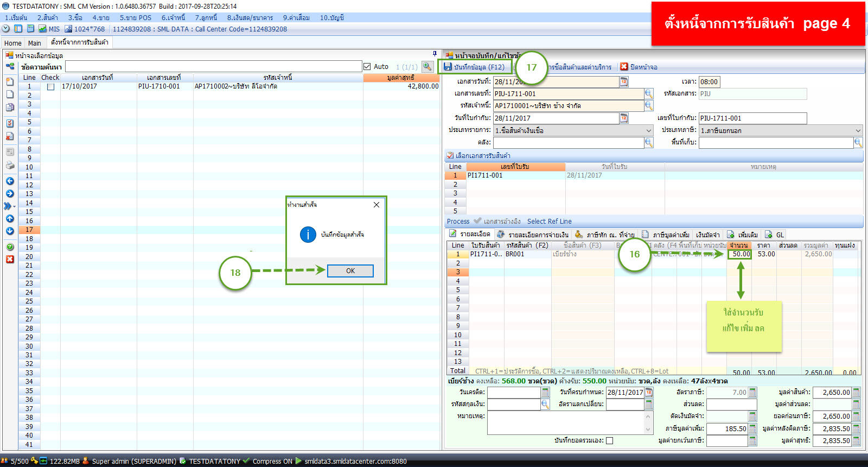Click search icon beside document number PIU-1711-001
Image resolution: width=868 pixels, height=467 pixels.
coord(649,93)
